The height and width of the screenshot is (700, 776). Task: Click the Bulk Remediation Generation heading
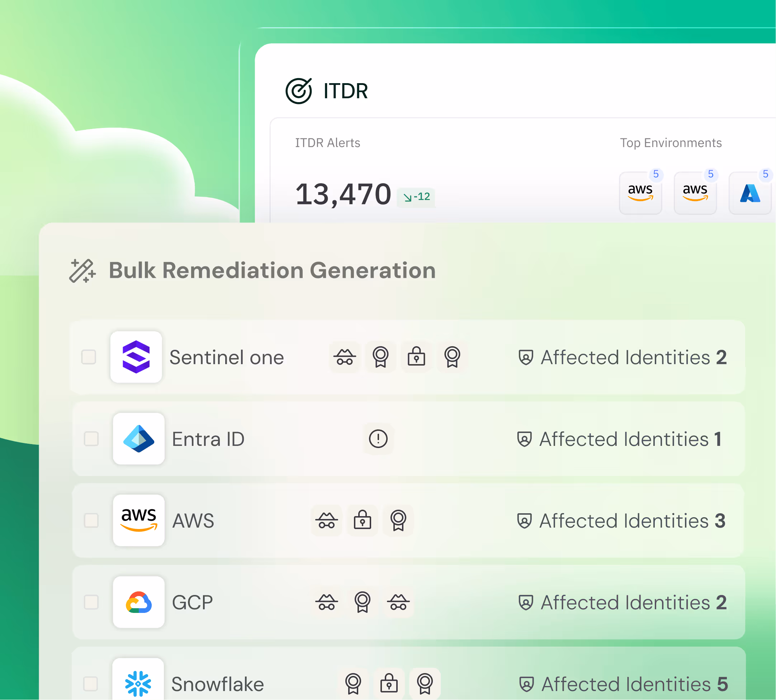pos(273,270)
